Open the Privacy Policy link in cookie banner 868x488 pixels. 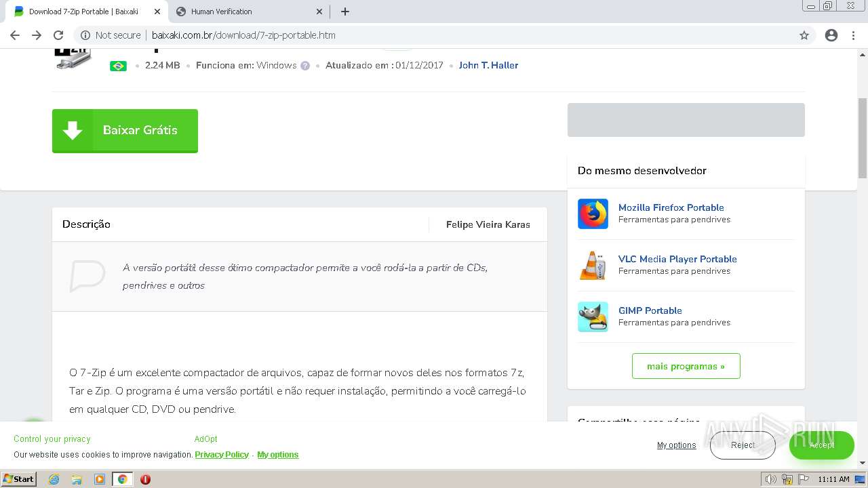[x=222, y=455]
